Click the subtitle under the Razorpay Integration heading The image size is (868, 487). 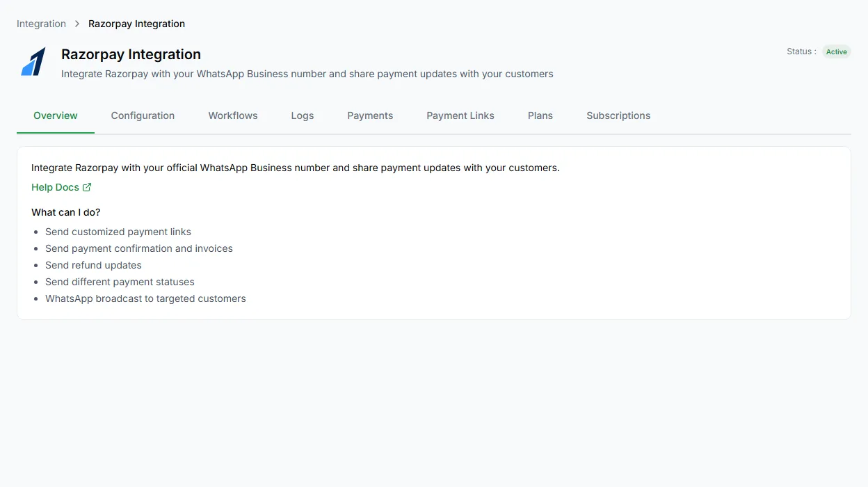[307, 74]
